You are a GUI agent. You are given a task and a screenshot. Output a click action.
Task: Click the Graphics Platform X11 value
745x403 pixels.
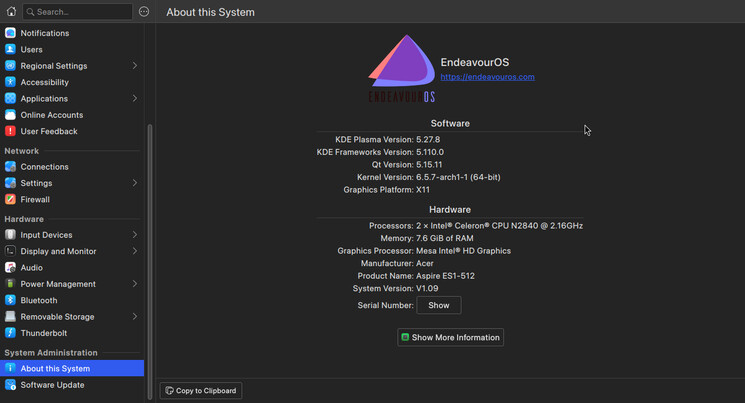[423, 190]
